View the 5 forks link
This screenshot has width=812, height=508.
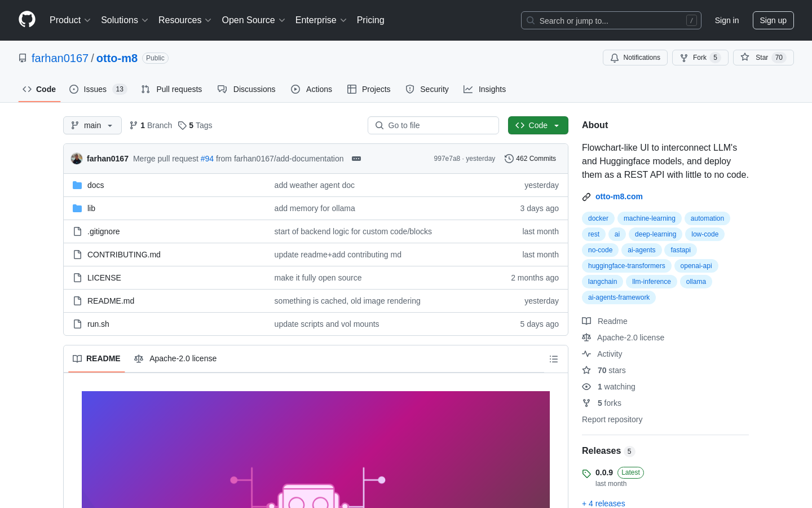[602, 403]
